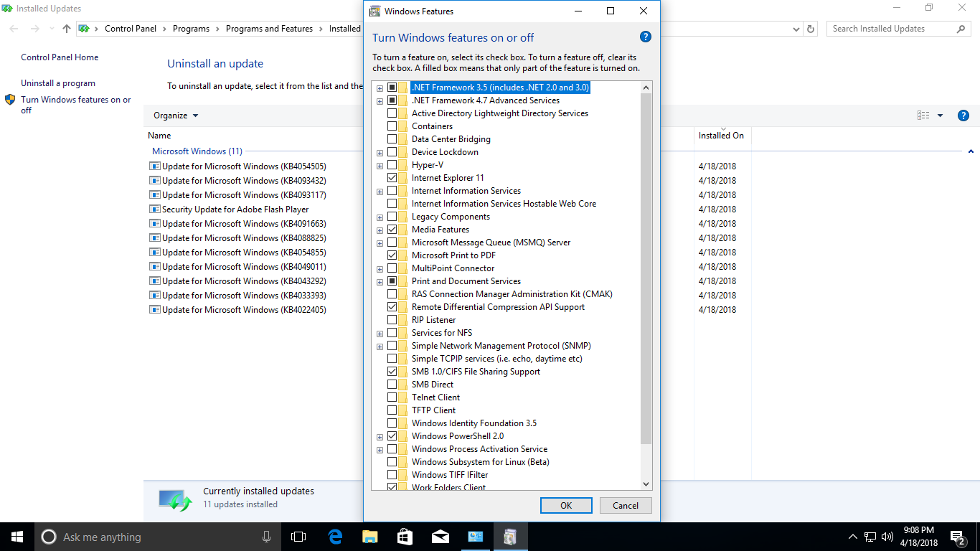Open the Organize dropdown menu

[x=176, y=116]
